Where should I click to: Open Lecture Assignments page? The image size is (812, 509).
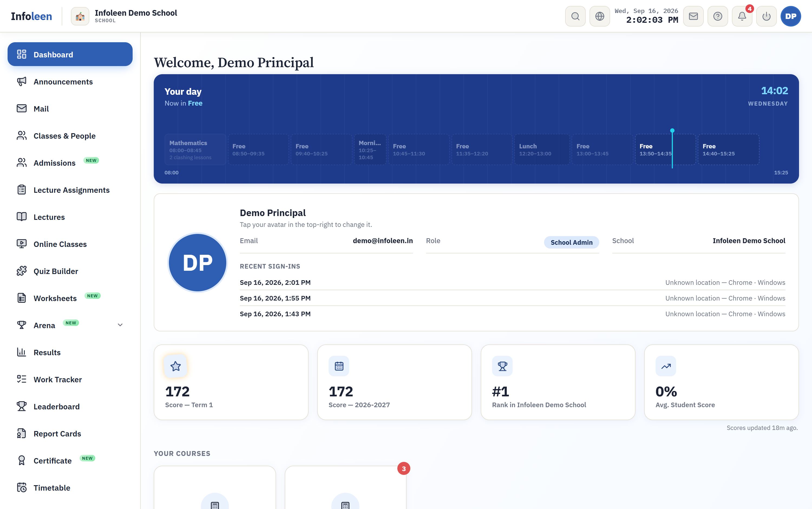tap(70, 190)
